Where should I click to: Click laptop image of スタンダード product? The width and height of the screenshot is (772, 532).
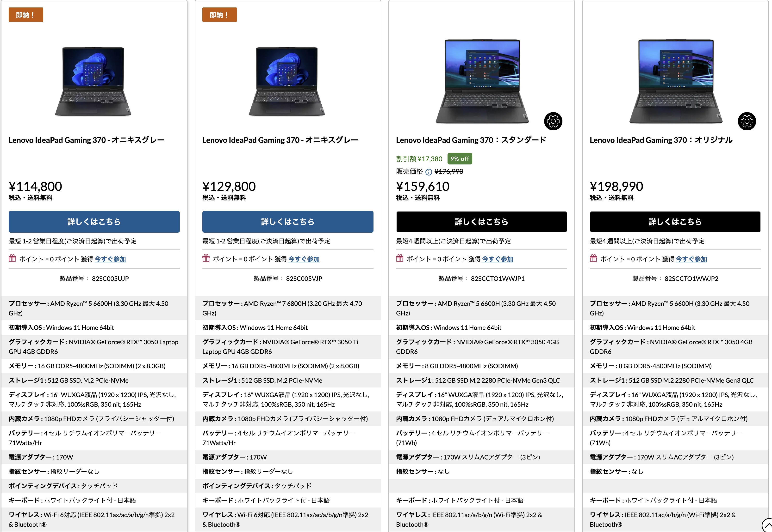point(482,81)
